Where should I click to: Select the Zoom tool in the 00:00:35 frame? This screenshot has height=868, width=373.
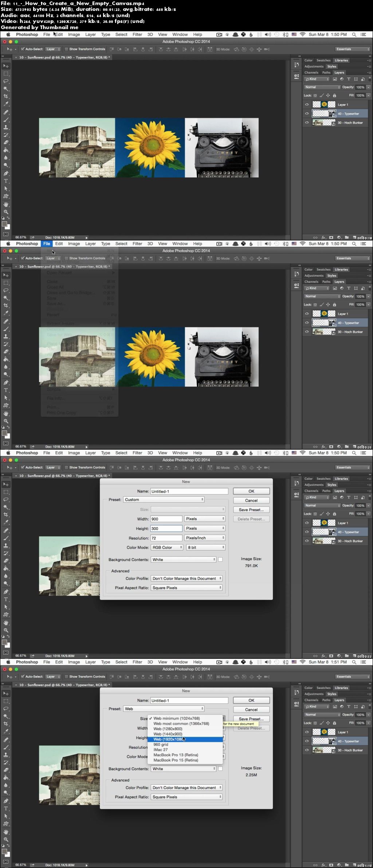(6, 421)
